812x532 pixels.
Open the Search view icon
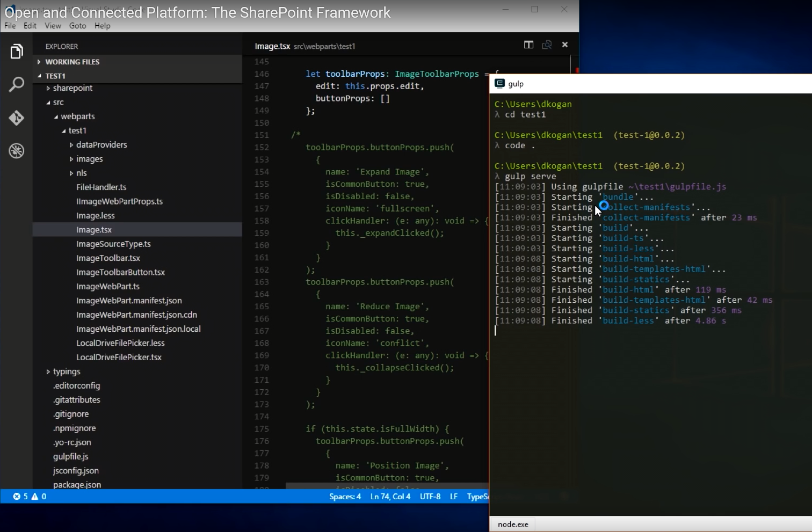point(17,84)
